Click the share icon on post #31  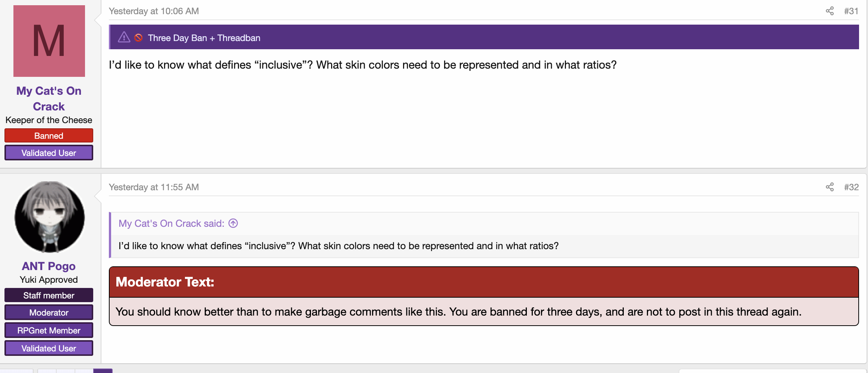830,11
